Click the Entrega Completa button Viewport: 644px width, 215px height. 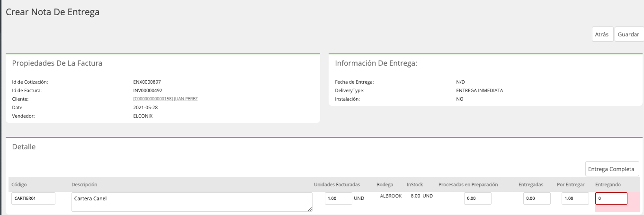612,169
